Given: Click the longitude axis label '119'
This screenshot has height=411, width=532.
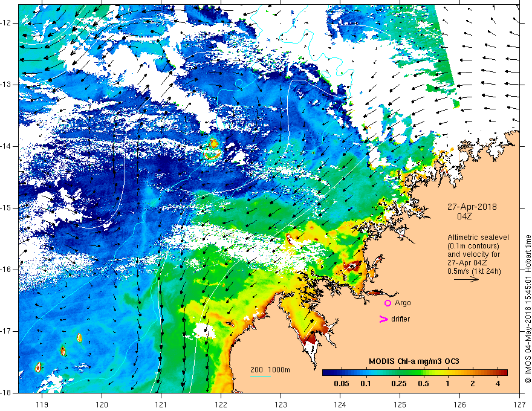Looking at the screenshot, I should point(42,404).
